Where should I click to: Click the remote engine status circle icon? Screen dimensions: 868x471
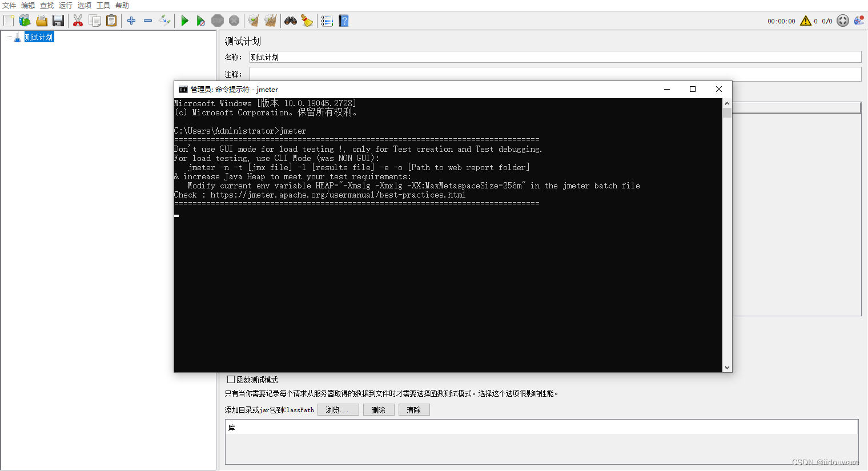[843, 21]
